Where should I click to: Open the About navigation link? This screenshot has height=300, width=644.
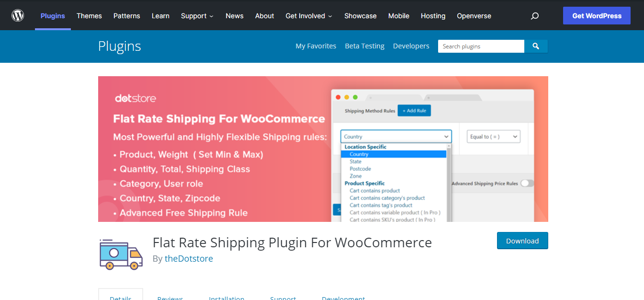pyautogui.click(x=264, y=16)
